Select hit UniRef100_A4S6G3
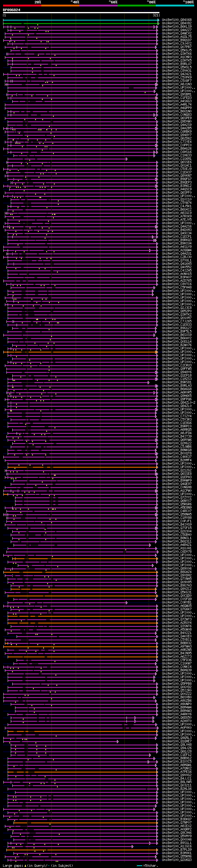The image size is (197, 868). (x=176, y=101)
